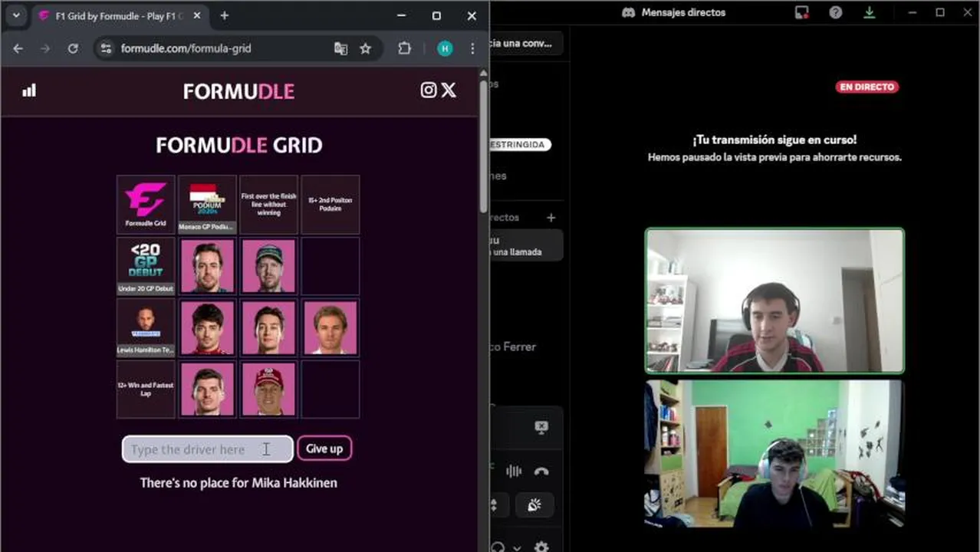
Task: Click the 12+ Win and Fastest Lap tile
Action: click(146, 389)
